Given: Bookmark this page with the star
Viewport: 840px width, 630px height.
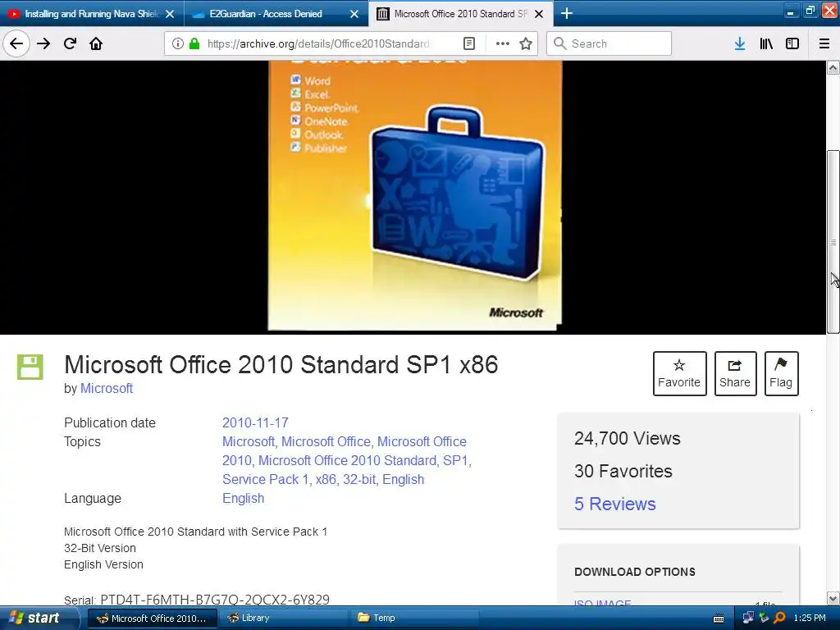Looking at the screenshot, I should [x=526, y=43].
